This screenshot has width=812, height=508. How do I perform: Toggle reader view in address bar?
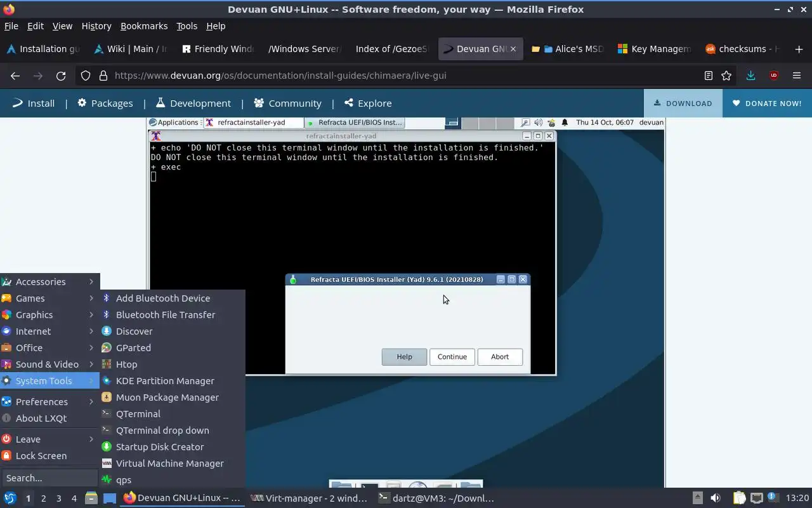(x=709, y=76)
